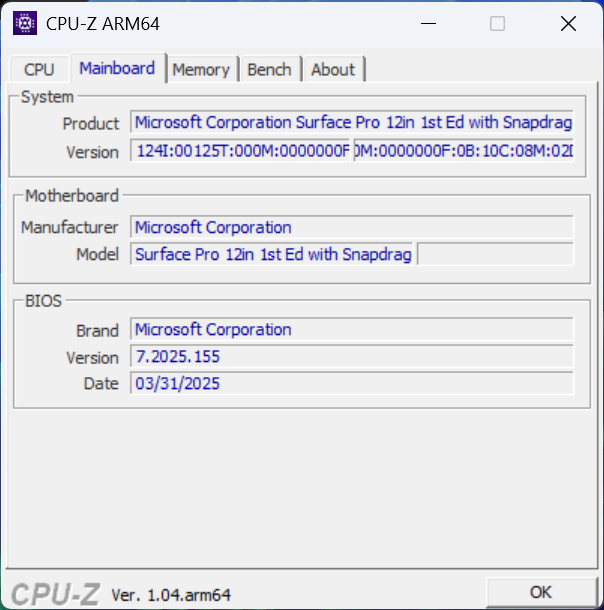Click the empty field beside Motherboard Model
The width and height of the screenshot is (604, 610).
click(x=495, y=254)
